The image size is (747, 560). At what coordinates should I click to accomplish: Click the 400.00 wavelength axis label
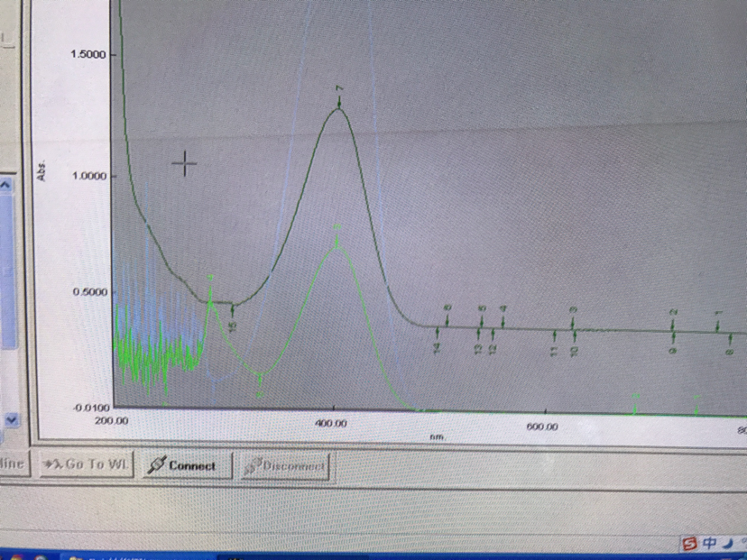(x=330, y=423)
